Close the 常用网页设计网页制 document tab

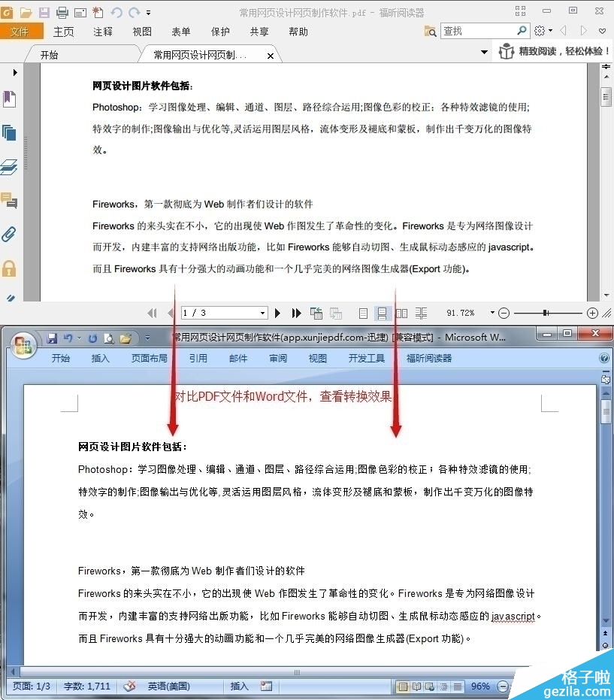point(271,56)
